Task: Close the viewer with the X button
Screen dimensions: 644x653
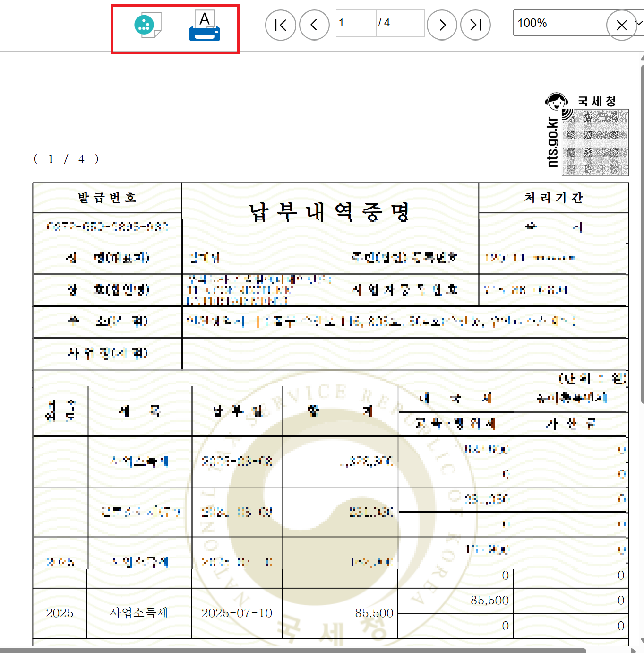Action: coord(622,25)
